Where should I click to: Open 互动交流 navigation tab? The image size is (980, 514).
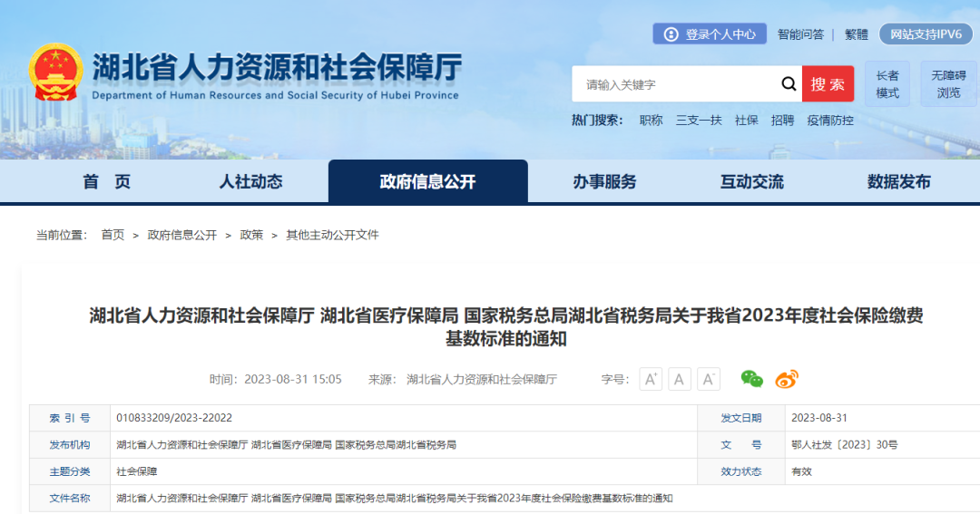tap(752, 181)
